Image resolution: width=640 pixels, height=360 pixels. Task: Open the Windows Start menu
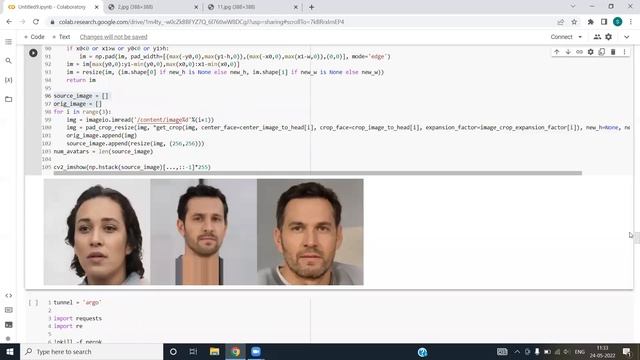click(10, 352)
